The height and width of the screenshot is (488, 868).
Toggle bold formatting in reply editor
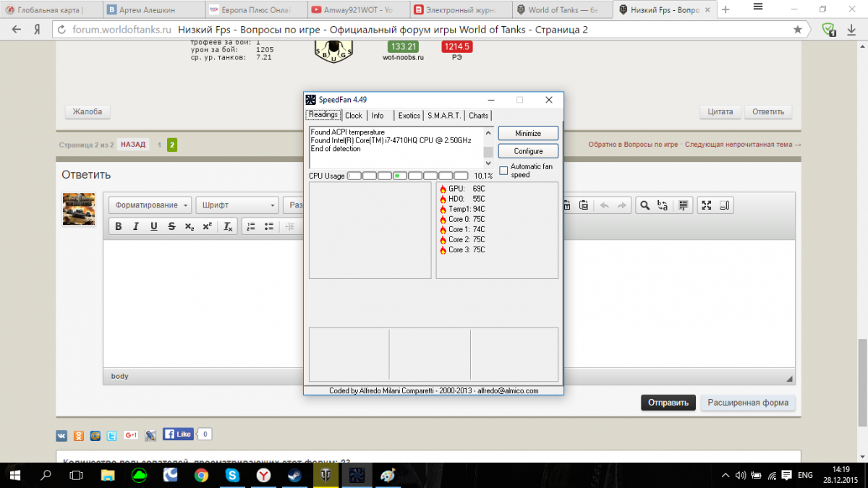(119, 226)
